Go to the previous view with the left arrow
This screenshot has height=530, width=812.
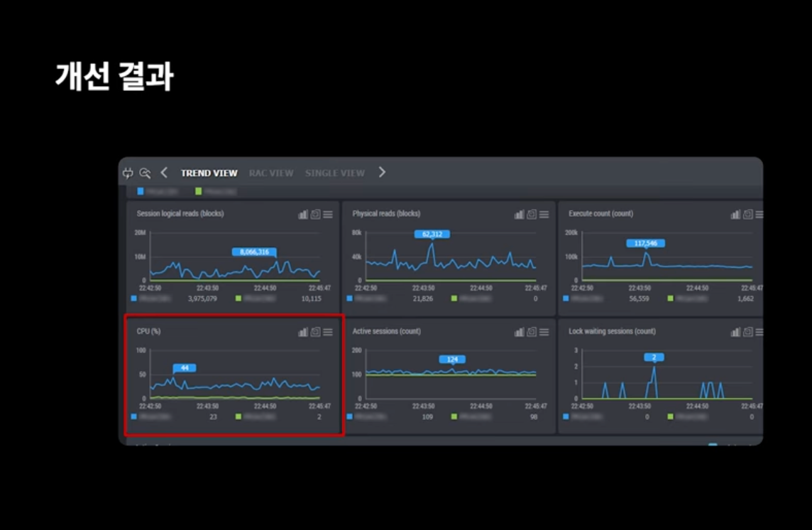[x=164, y=173]
